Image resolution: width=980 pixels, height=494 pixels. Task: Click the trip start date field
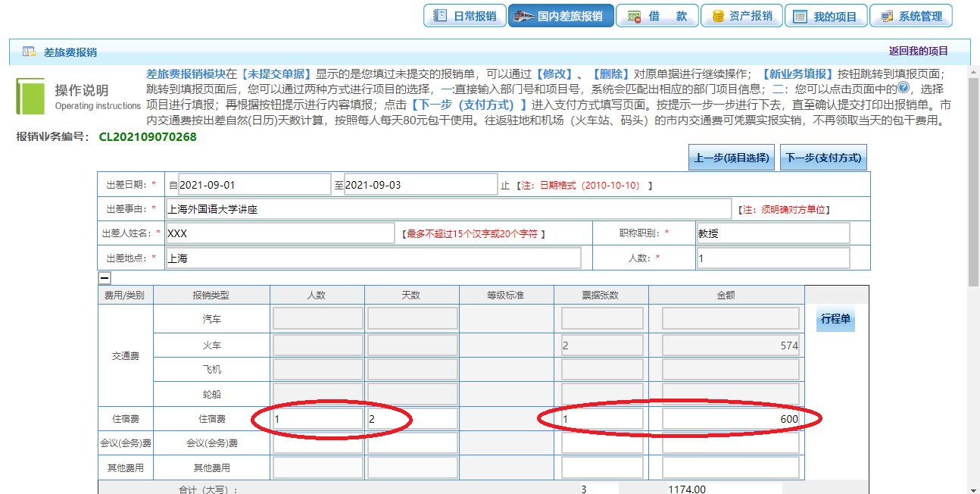(x=254, y=185)
